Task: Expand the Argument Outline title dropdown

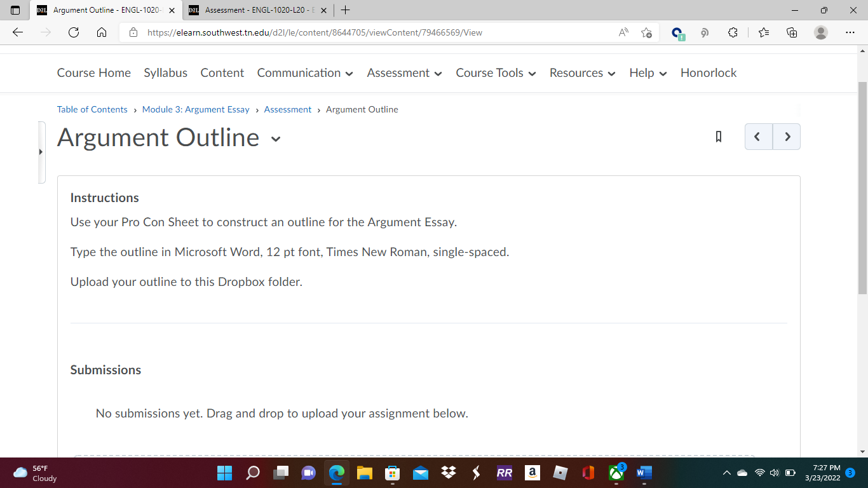Action: pyautogui.click(x=276, y=139)
